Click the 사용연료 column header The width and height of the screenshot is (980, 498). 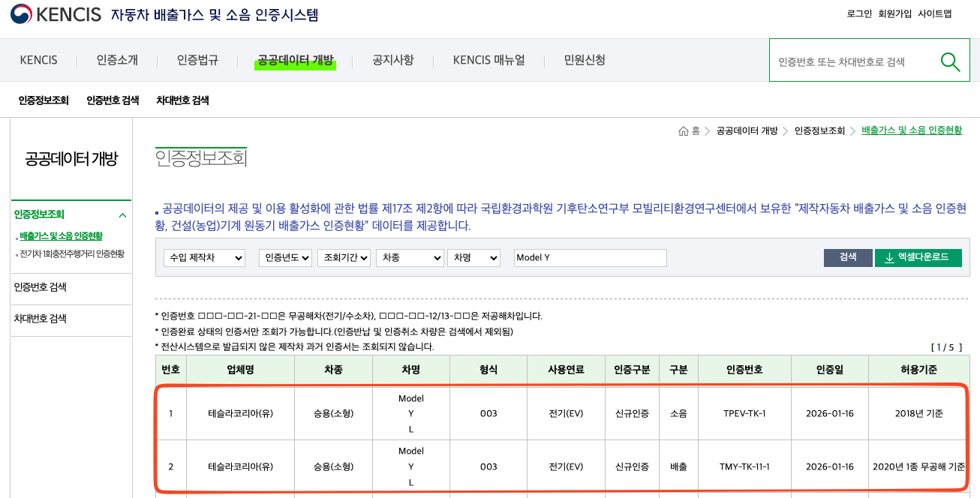pyautogui.click(x=566, y=370)
